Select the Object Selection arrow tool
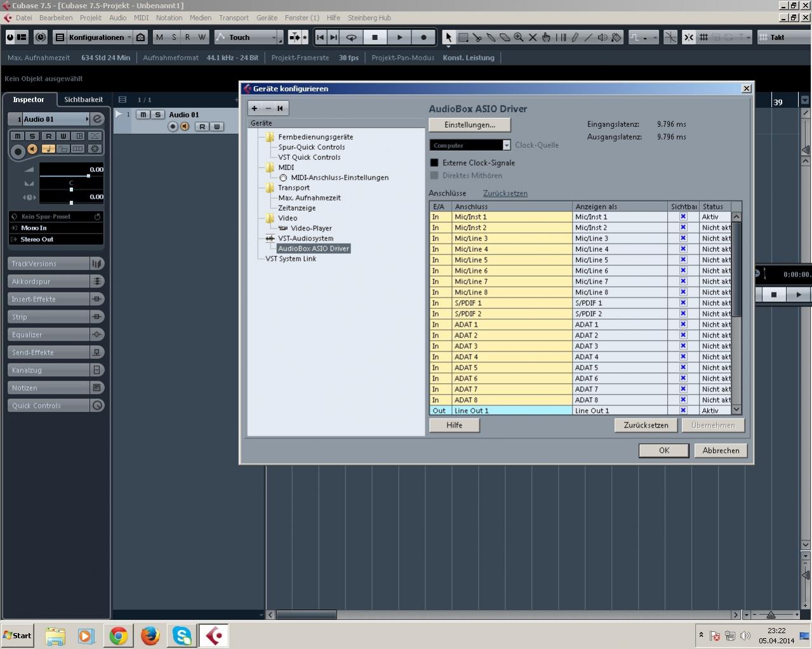Viewport: 812px width, 649px height. [449, 37]
